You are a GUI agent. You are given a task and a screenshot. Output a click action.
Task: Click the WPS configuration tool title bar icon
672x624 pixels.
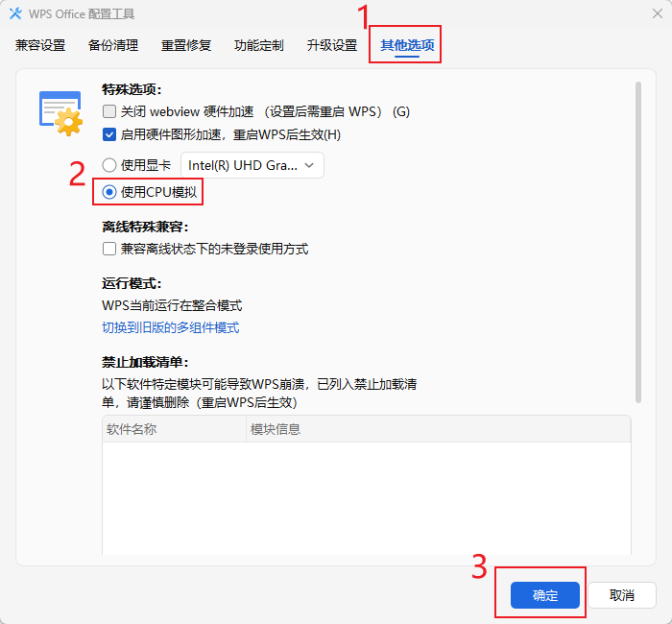pyautogui.click(x=15, y=13)
